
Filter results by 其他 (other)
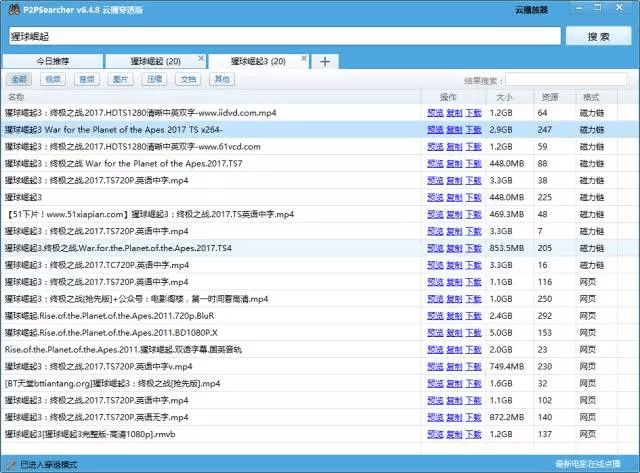coord(222,79)
